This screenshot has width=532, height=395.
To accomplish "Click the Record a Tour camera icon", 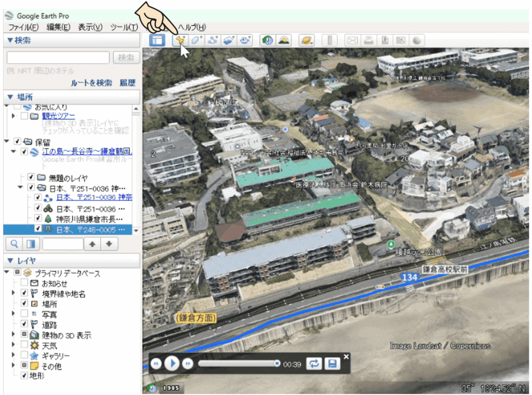I will (x=245, y=41).
